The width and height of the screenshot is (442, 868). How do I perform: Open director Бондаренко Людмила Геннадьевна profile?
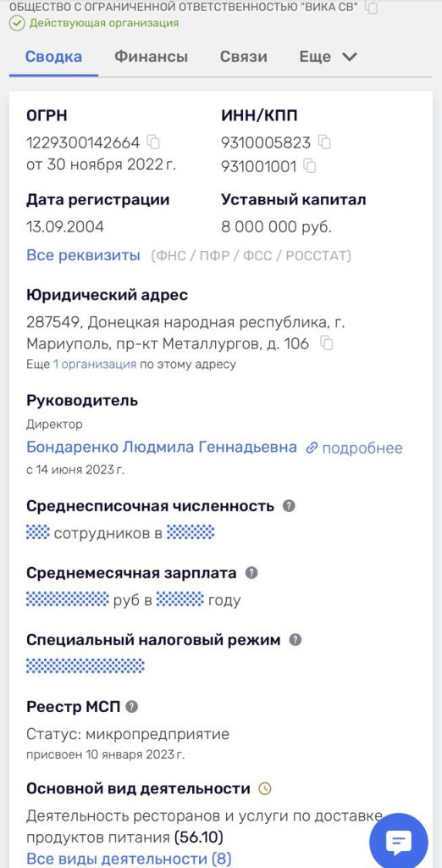click(162, 447)
